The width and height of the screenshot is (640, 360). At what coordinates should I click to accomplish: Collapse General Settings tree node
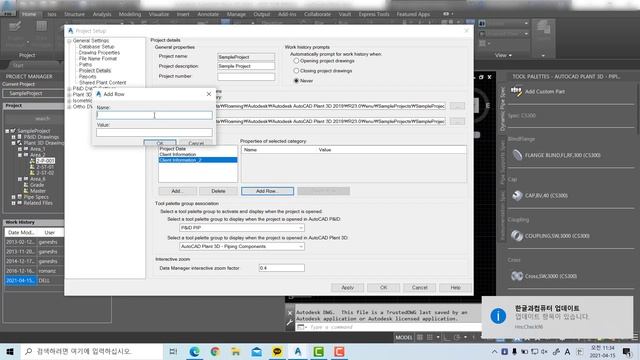69,41
